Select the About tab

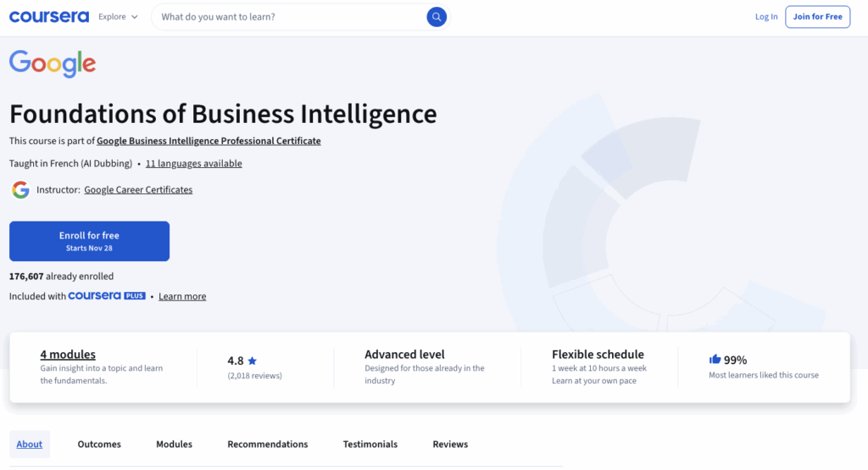coord(30,444)
